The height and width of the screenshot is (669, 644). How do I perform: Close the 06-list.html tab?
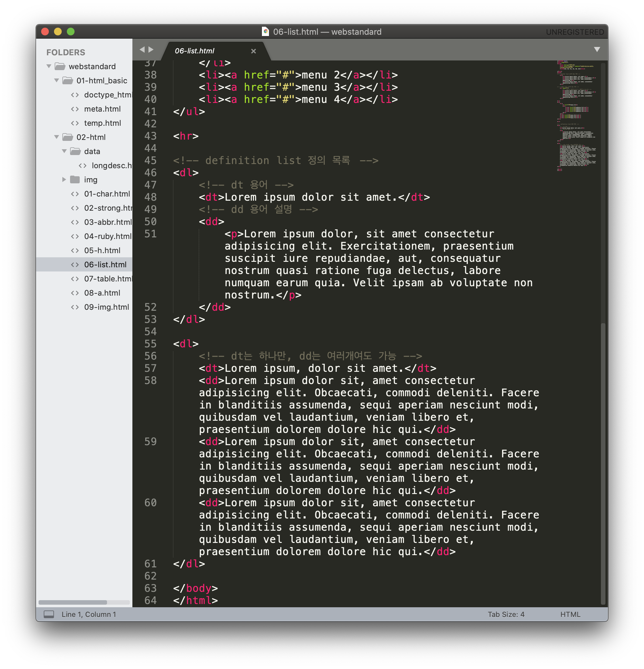click(x=253, y=51)
